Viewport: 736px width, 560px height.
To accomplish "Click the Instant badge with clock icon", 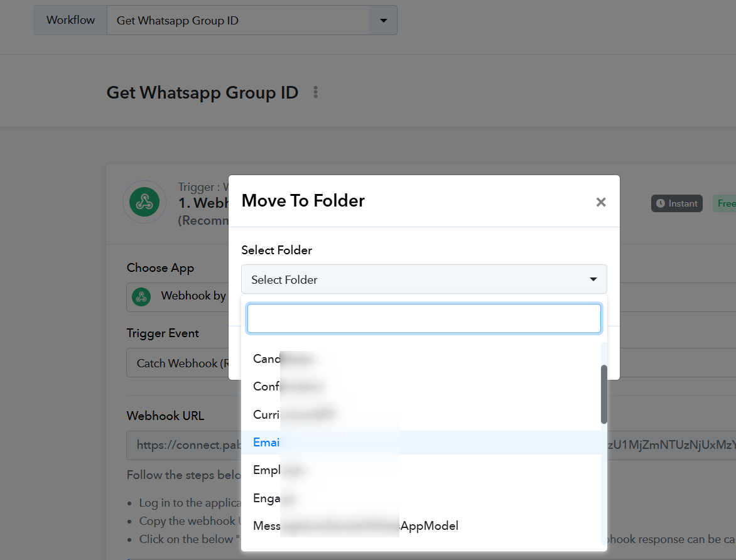I will tap(676, 203).
